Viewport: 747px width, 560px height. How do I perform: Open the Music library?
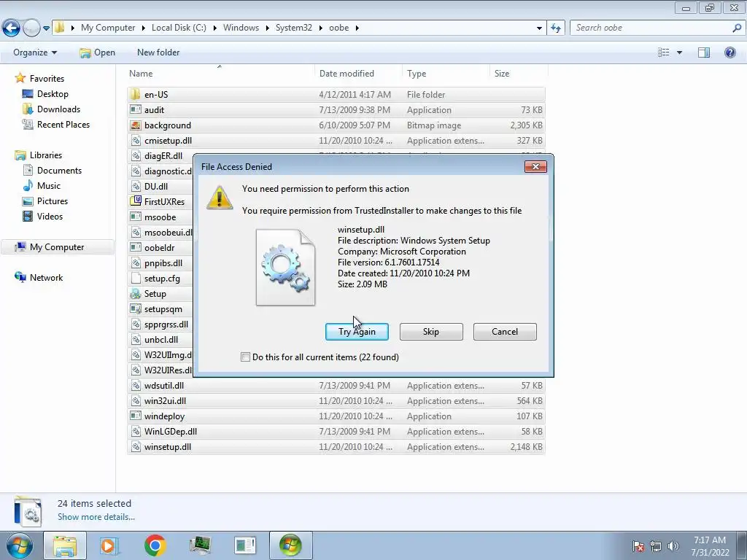(x=49, y=186)
